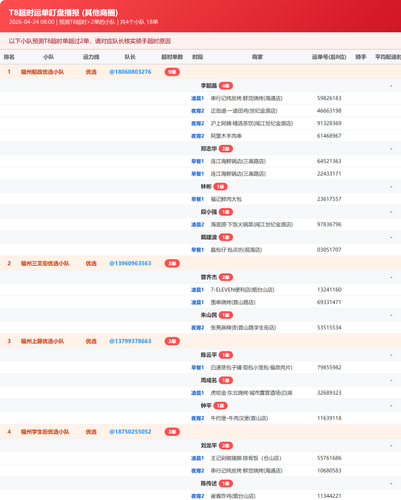
Task: Select the 小队 column header
Action: tap(49, 57)
